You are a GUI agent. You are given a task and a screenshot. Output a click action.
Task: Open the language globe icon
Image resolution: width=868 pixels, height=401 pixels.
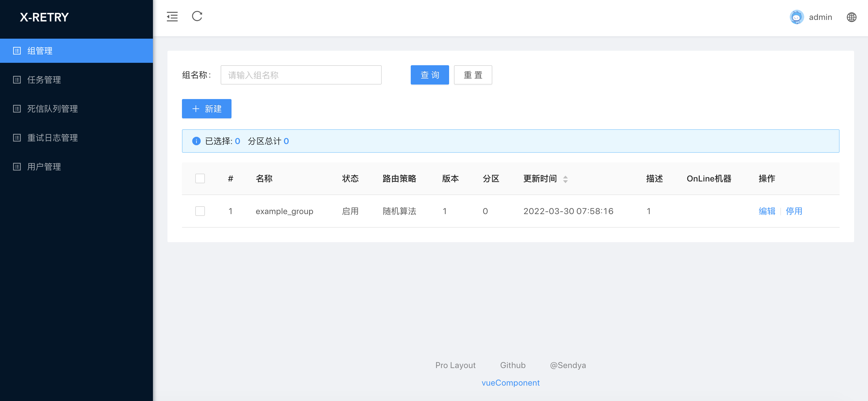[x=851, y=17]
